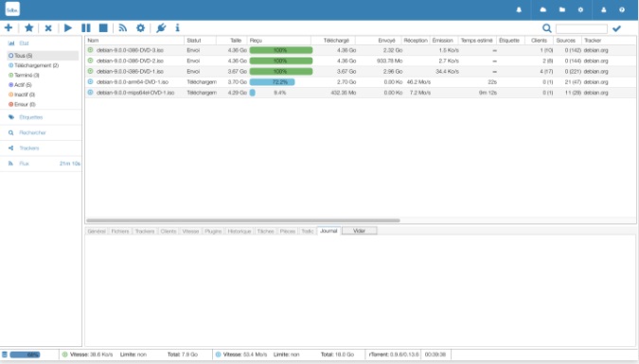Viewport: 639px width, 364px height.
Task: Select the debian-9.0.0-i386-DVD-1.iso torrent row
Action: (361, 71)
